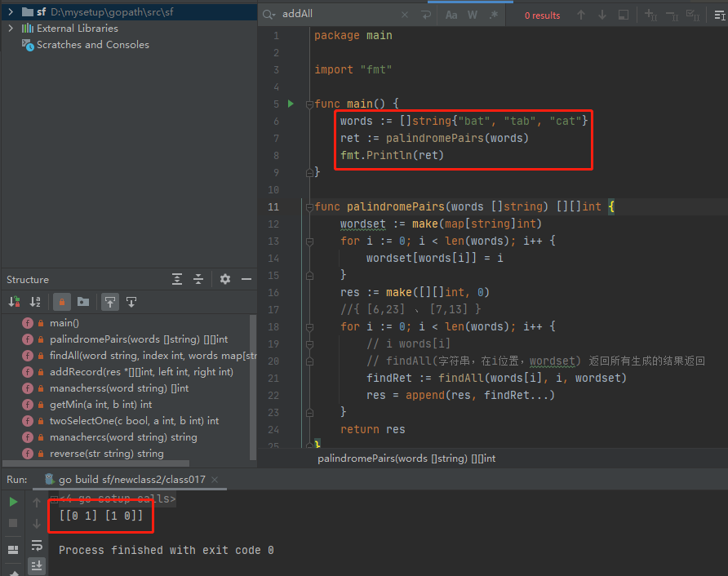The image size is (728, 576).
Task: Close the go build run tab
Action: point(215,480)
